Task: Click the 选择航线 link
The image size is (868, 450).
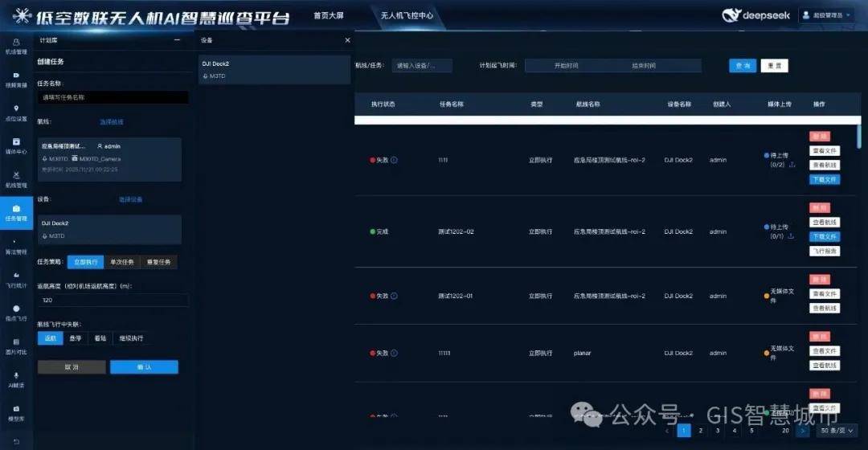Action: point(112,122)
